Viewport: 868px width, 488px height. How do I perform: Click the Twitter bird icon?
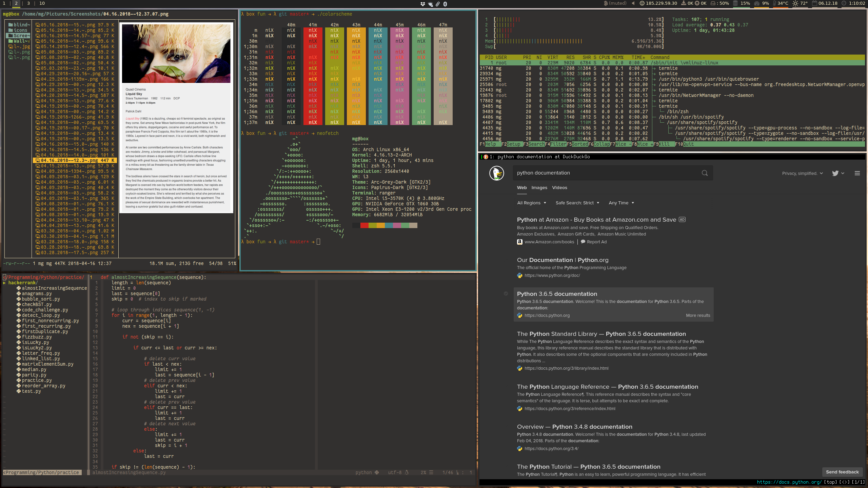click(x=835, y=173)
